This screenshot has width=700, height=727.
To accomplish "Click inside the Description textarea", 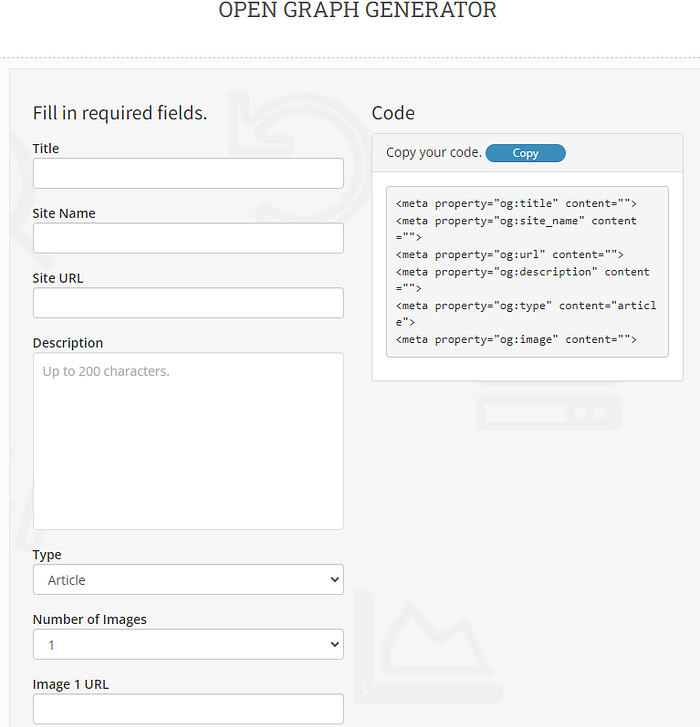I will pos(188,441).
